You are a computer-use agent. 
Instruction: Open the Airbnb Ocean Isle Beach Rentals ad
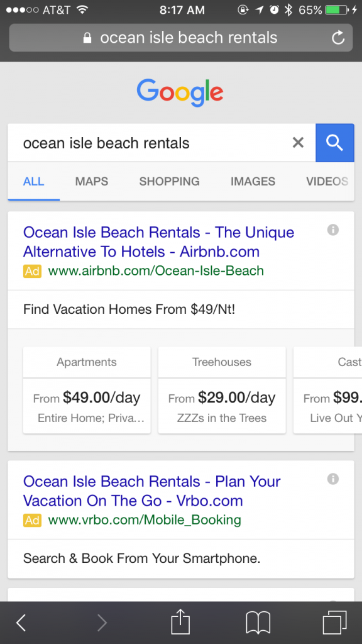click(158, 241)
